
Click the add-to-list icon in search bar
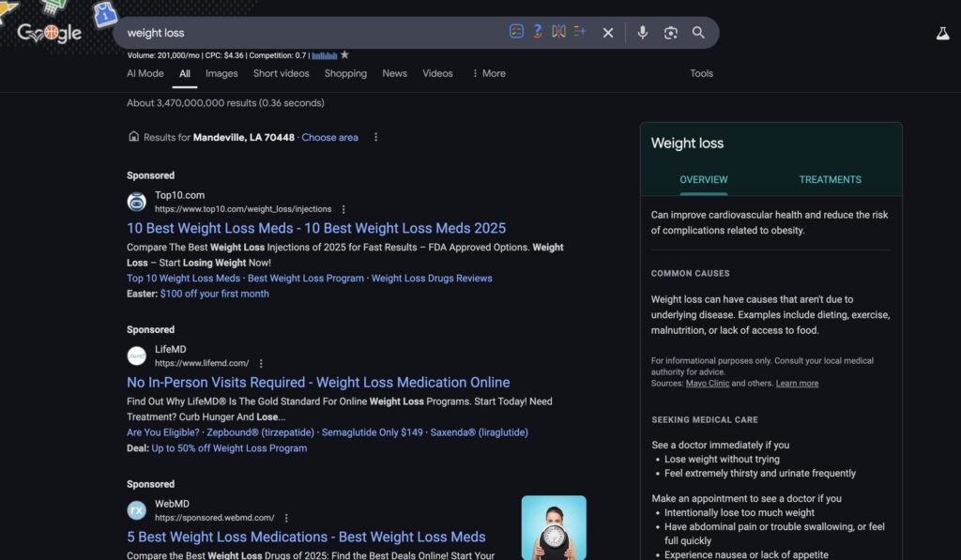point(580,31)
